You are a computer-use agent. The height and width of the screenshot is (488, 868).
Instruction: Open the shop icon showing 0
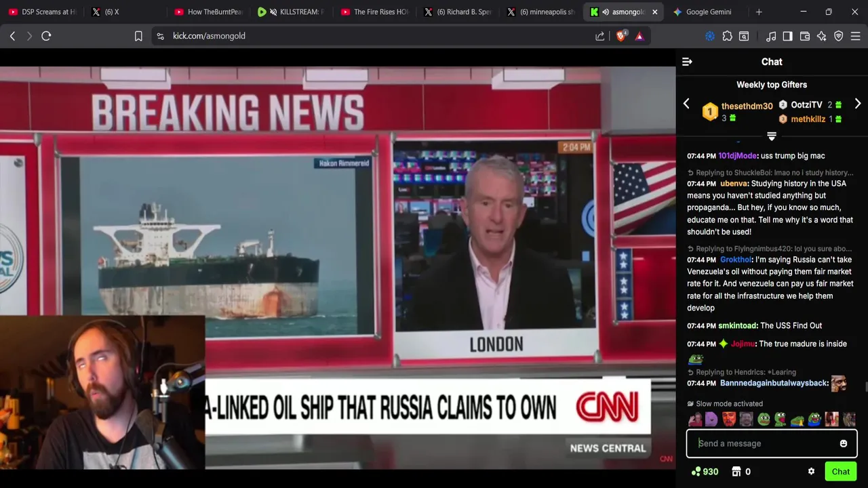741,472
